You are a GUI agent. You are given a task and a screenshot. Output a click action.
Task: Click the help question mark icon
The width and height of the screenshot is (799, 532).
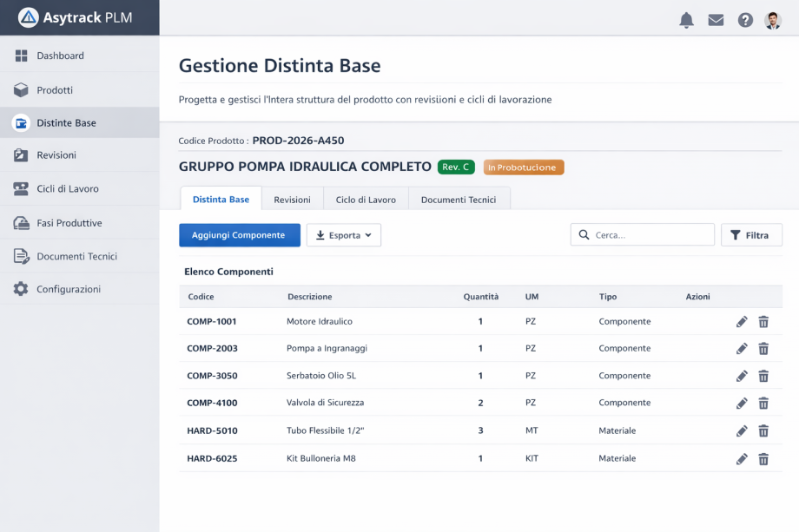coord(745,20)
